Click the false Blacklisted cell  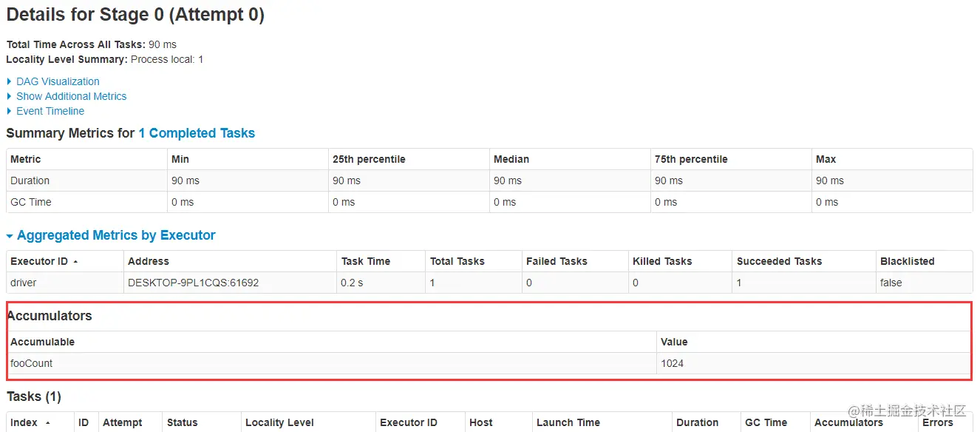pyautogui.click(x=924, y=283)
